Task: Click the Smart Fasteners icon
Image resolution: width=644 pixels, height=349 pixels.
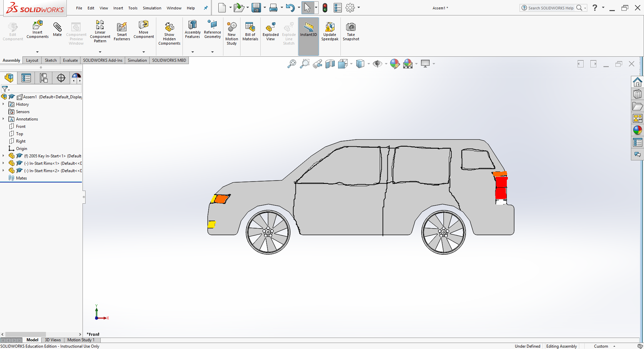Action: 122,27
